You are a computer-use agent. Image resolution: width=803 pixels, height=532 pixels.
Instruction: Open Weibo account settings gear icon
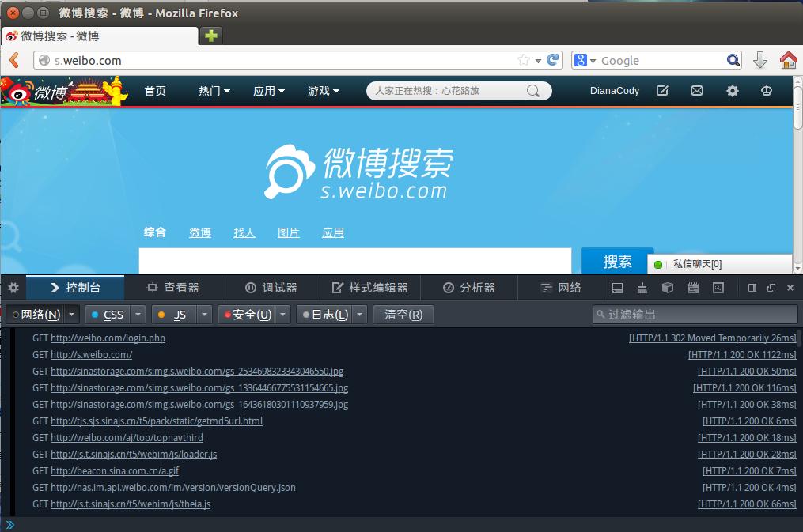[x=732, y=91]
